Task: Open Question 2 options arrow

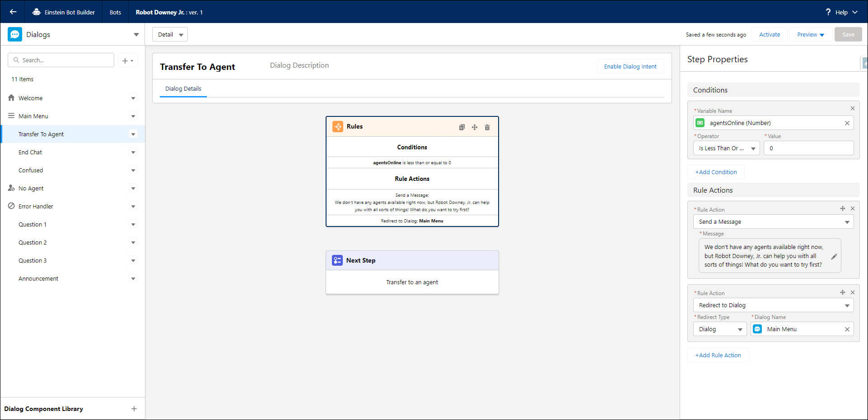Action: [x=133, y=242]
